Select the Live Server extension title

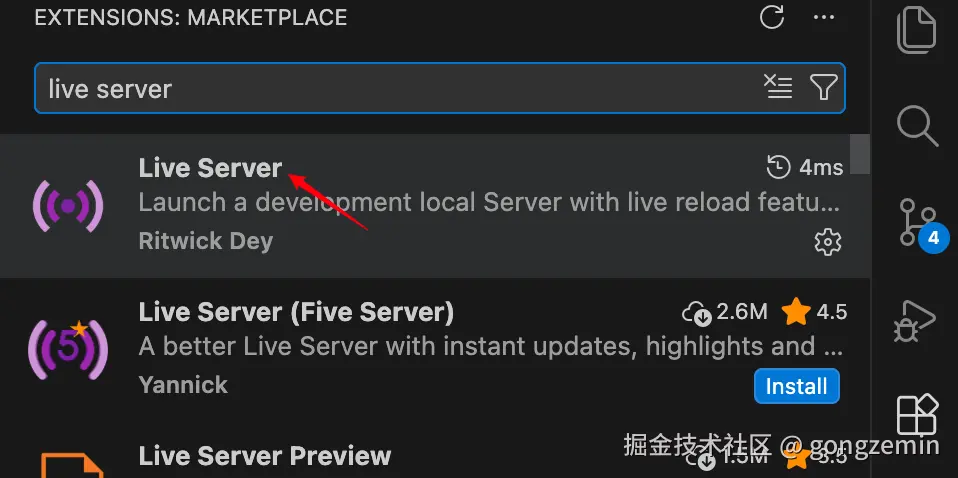click(x=210, y=168)
